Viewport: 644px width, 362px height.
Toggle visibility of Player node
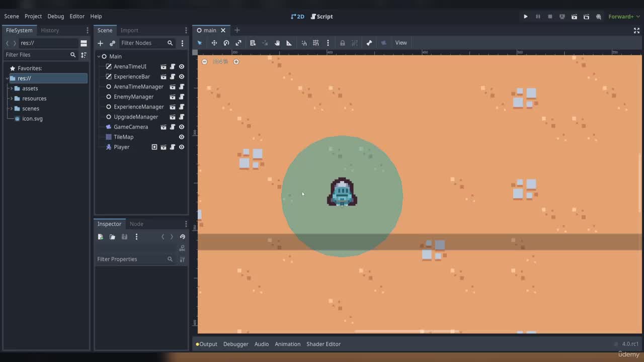click(182, 147)
